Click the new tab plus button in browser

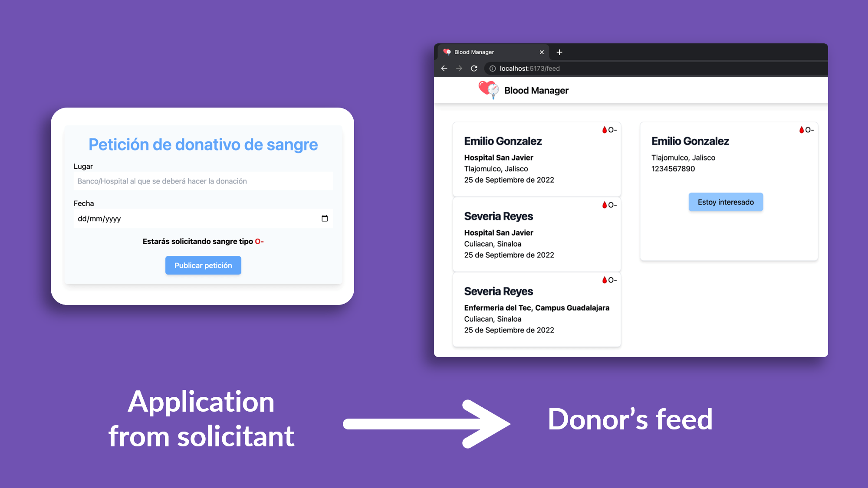(560, 52)
